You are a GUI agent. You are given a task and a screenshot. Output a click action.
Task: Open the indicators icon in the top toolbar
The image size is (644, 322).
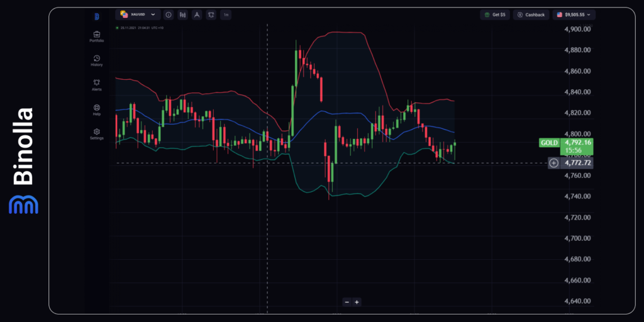(211, 15)
